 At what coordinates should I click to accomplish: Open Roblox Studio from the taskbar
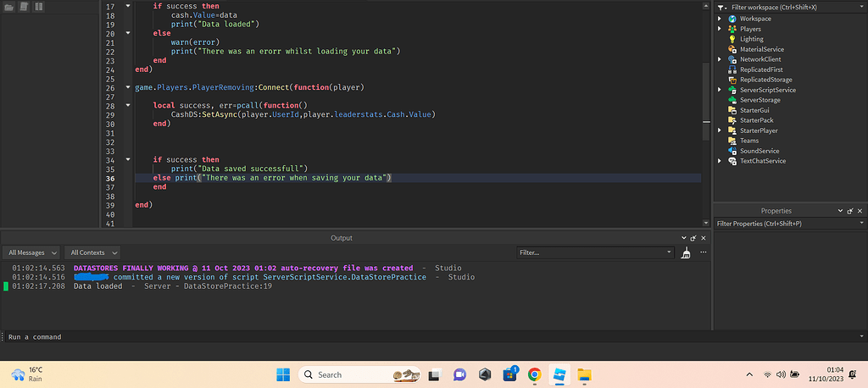pos(559,374)
